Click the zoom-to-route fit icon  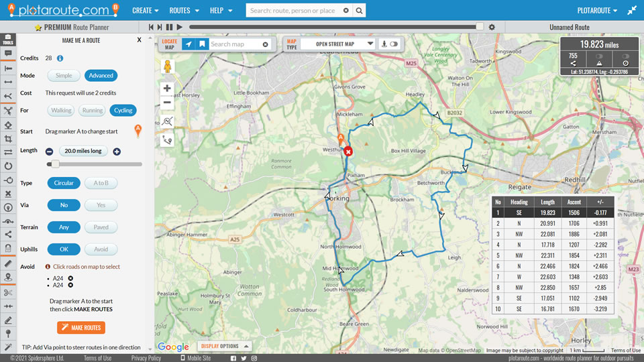tap(167, 121)
